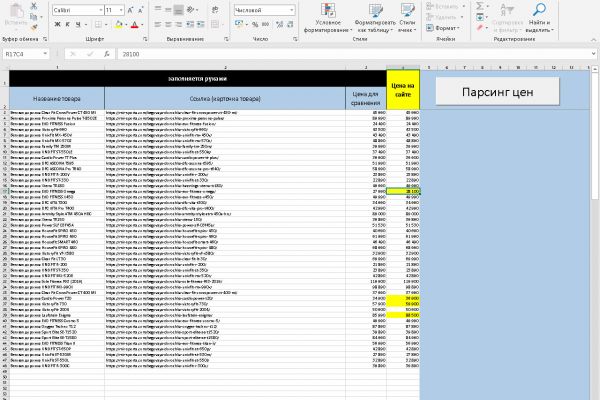This screenshot has width=600, height=400.
Task: Decrease font size with smaller A icon
Action: coord(140,10)
